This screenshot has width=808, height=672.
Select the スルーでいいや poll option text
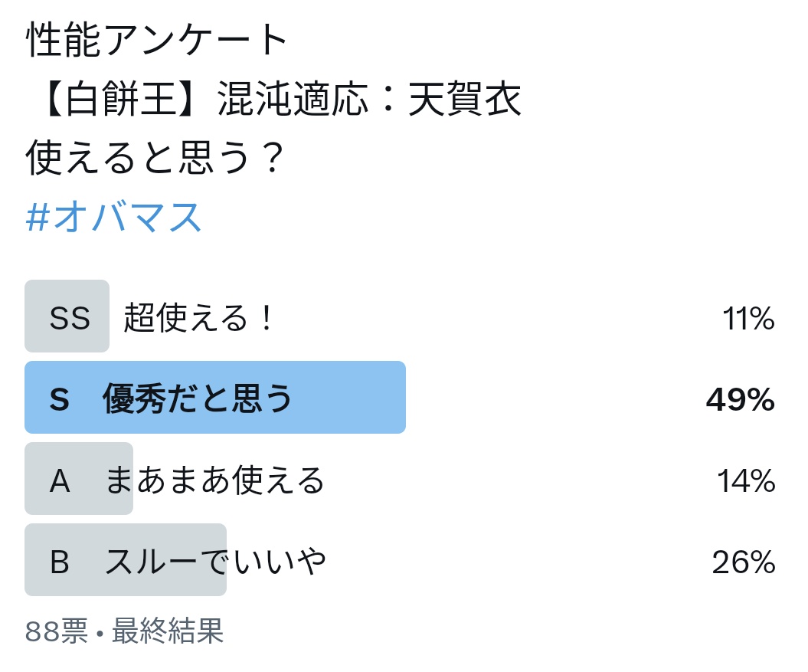(x=215, y=561)
